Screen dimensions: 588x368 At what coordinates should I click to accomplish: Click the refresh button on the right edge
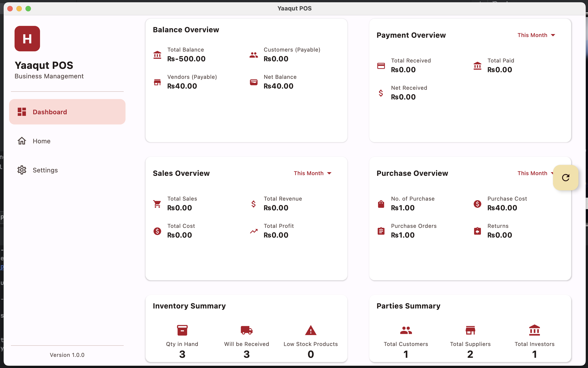(x=565, y=177)
